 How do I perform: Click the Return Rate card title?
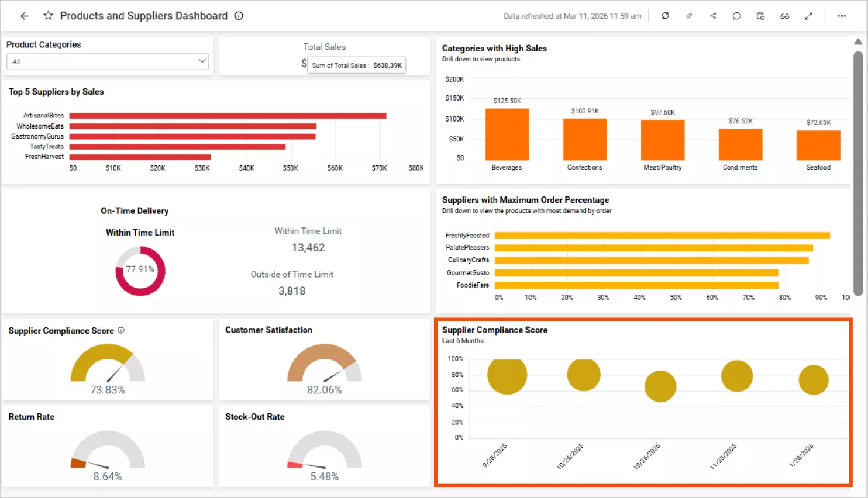pyautogui.click(x=32, y=417)
